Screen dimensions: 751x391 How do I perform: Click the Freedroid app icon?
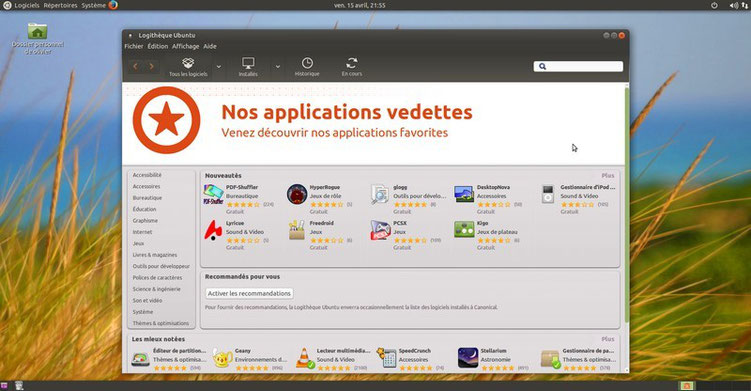[x=296, y=230]
